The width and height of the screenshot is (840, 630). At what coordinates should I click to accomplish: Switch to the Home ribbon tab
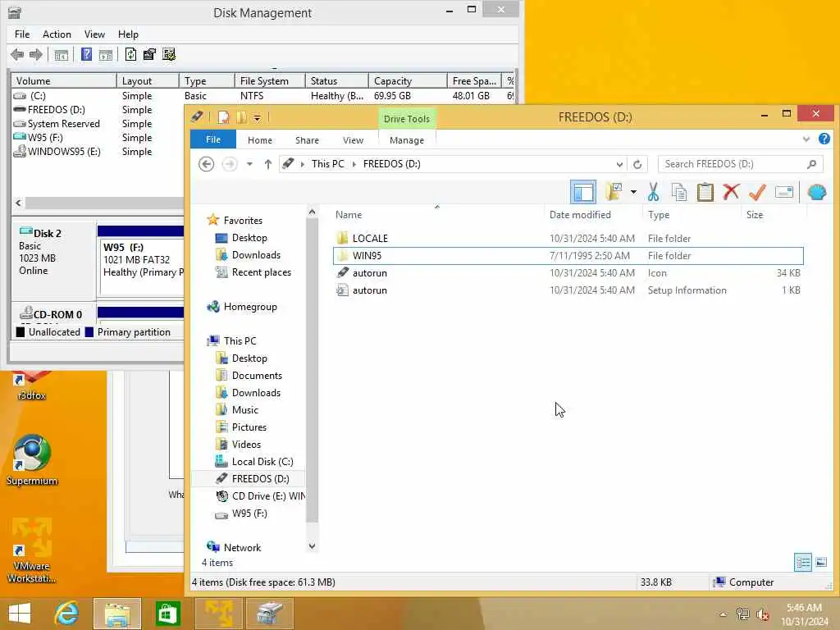coord(260,139)
